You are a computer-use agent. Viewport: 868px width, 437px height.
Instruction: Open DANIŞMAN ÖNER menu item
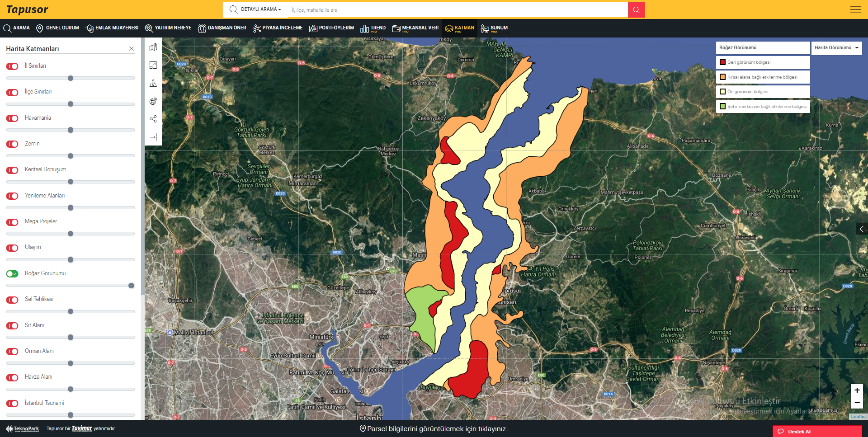(x=222, y=28)
